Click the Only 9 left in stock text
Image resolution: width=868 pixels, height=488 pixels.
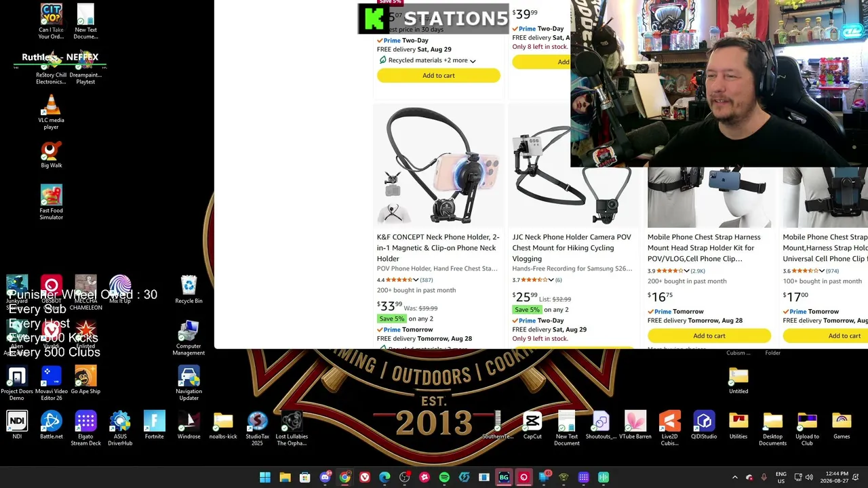[x=540, y=338]
